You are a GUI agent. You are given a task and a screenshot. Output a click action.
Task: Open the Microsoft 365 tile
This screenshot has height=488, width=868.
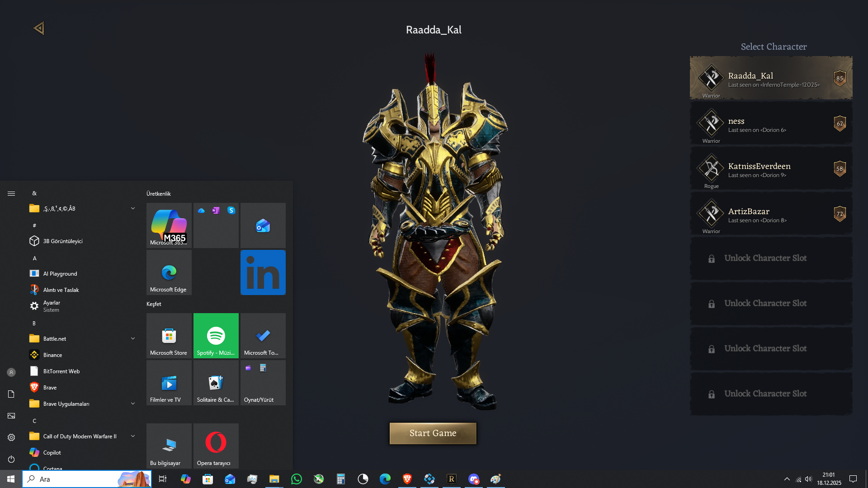pos(169,225)
